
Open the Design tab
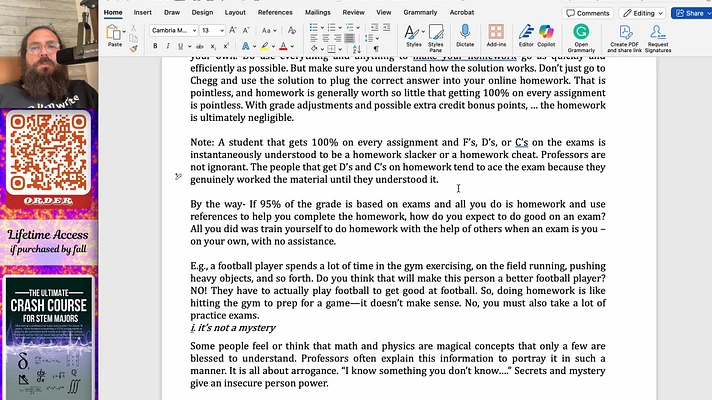[x=202, y=13]
